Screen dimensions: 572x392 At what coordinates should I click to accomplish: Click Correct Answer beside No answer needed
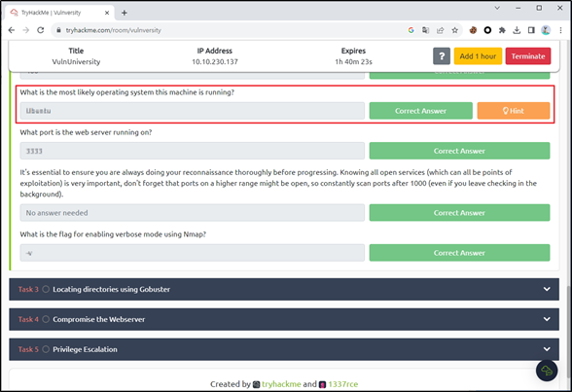[459, 213]
